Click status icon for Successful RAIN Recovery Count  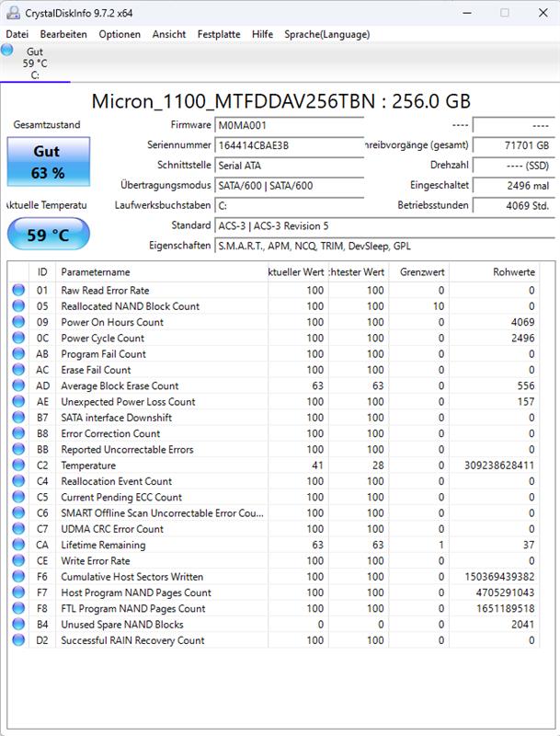[x=18, y=640]
